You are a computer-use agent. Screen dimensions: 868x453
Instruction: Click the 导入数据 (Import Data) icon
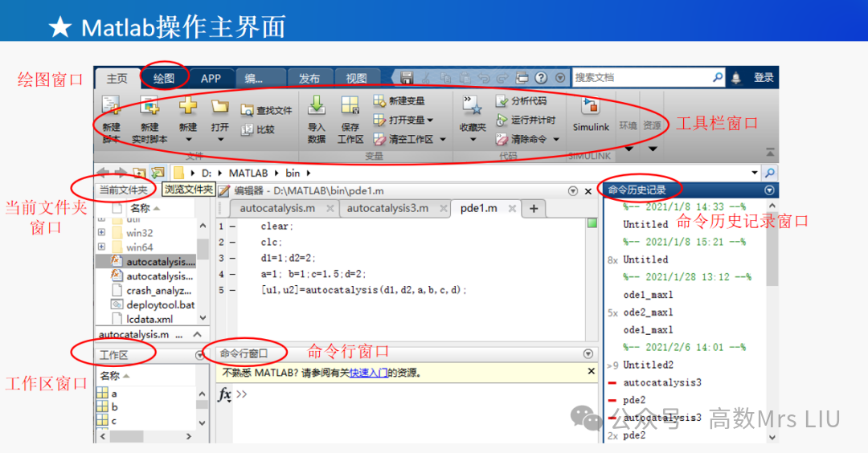click(317, 106)
